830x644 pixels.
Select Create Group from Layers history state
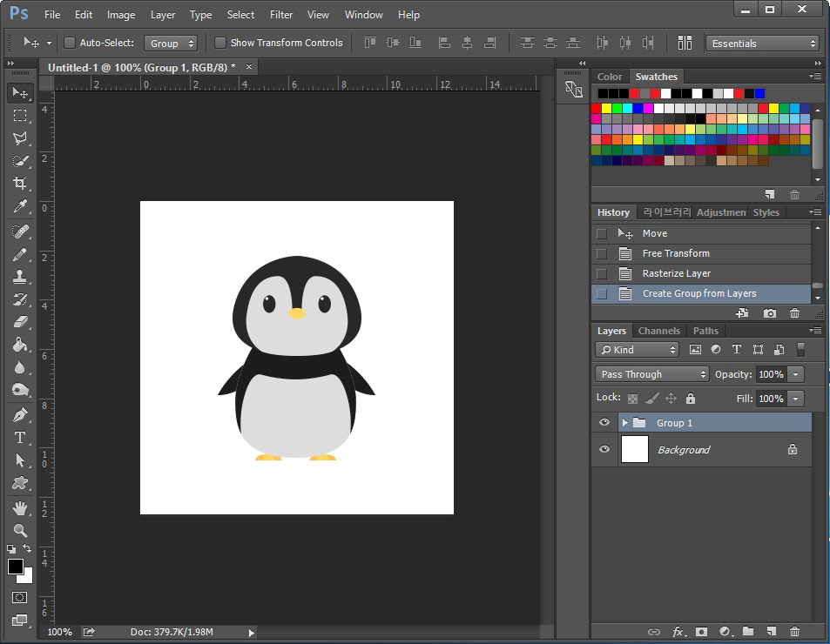pos(701,293)
